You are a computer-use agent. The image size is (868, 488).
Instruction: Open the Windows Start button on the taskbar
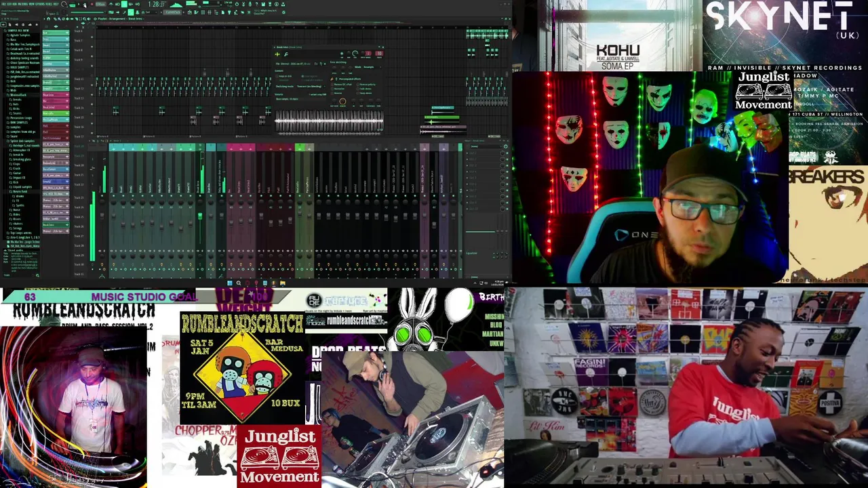click(229, 283)
